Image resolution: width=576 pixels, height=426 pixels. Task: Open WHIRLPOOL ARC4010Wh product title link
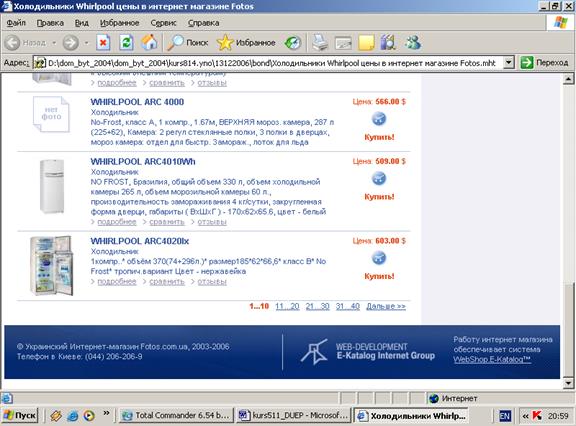coord(143,162)
